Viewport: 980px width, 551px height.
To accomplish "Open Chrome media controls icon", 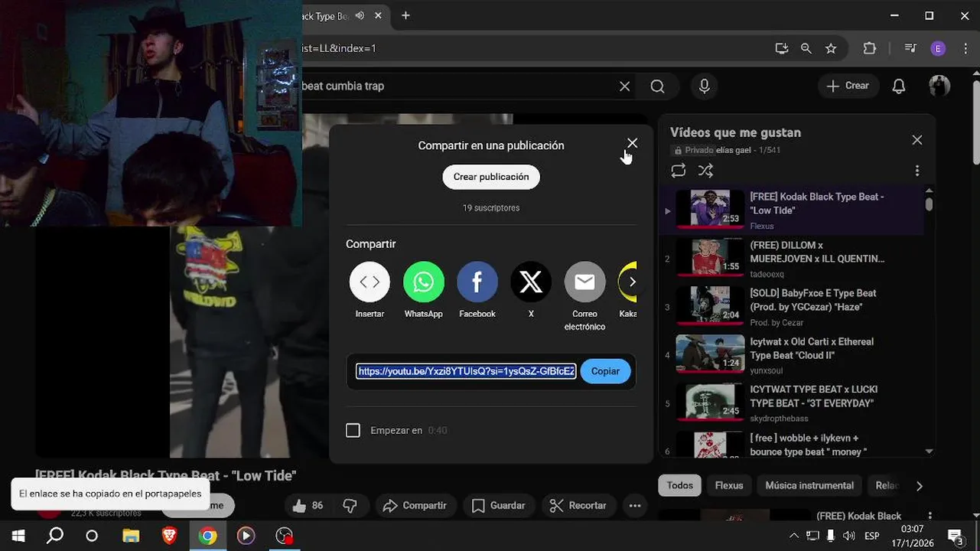I will (910, 48).
